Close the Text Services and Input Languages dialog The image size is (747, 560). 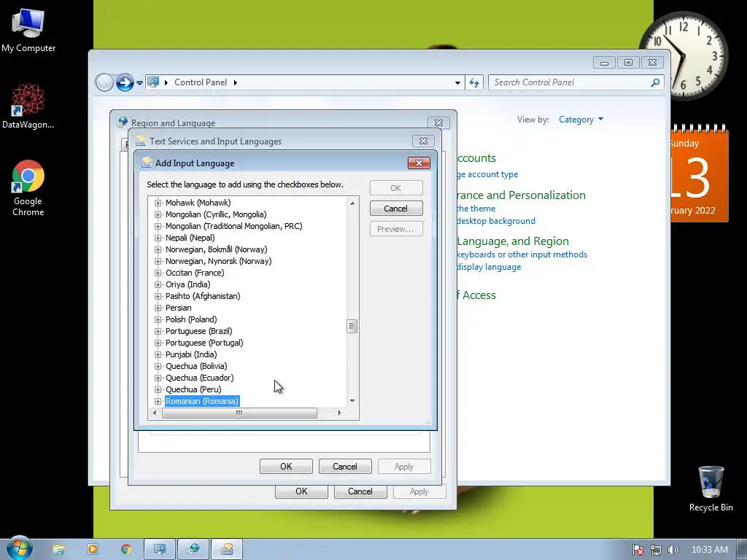coord(423,141)
